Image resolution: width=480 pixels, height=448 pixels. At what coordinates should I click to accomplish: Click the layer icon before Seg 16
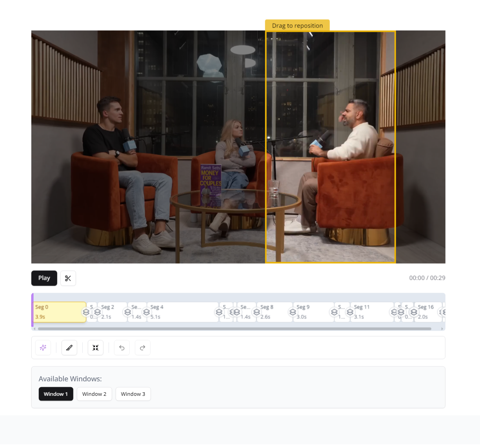[414, 312]
